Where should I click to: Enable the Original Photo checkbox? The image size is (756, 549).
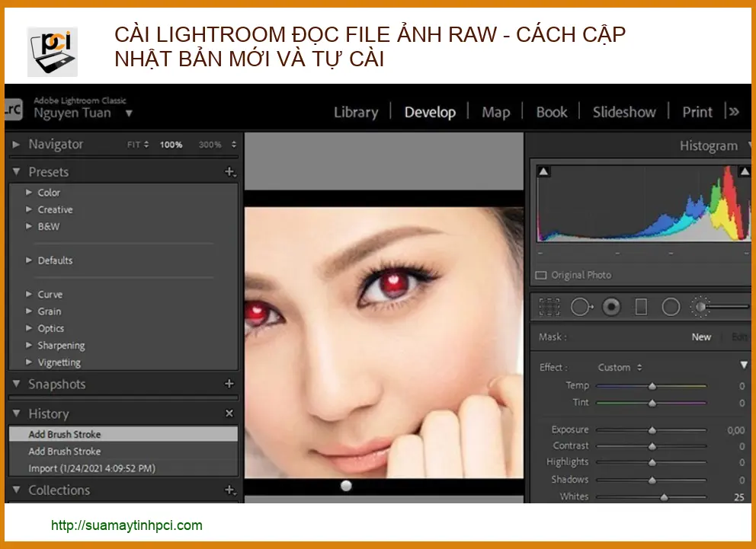click(541, 276)
